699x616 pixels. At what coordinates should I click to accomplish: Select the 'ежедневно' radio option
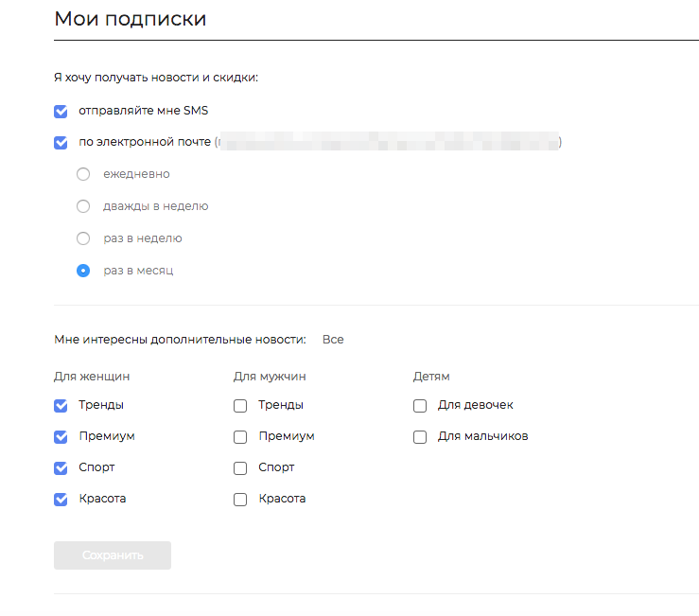pos(83,174)
